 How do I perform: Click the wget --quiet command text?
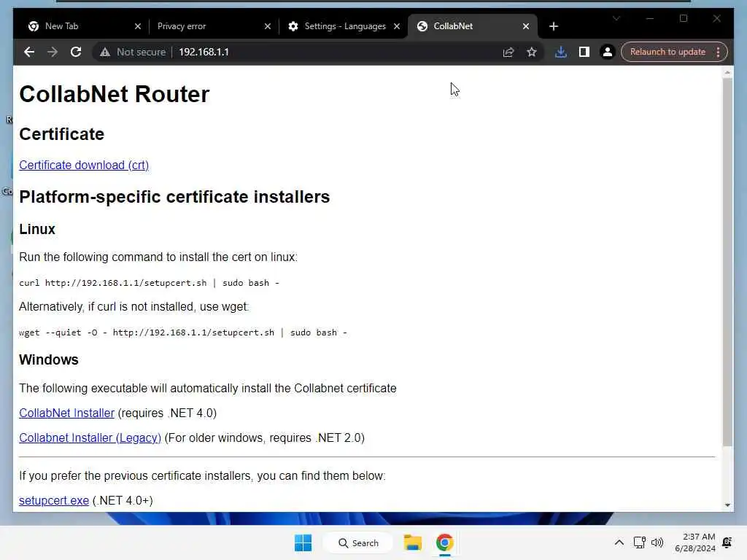point(183,332)
